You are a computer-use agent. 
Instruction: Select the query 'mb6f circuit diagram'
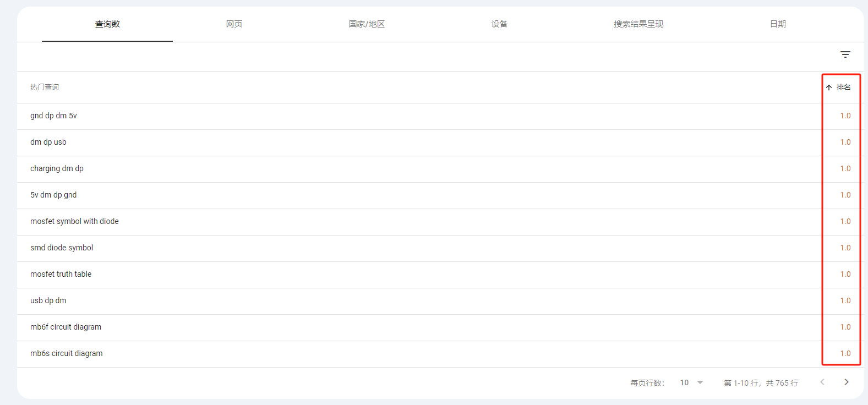[65, 327]
